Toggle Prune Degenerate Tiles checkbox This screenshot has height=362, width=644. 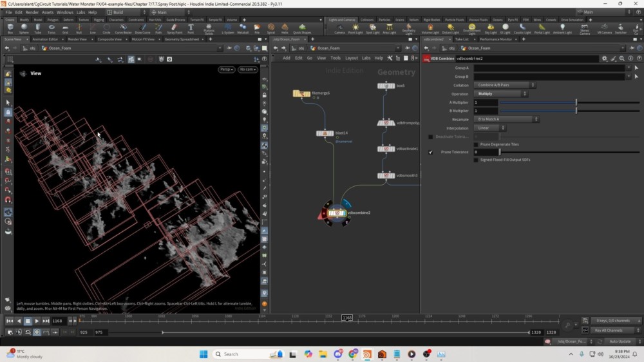(476, 144)
